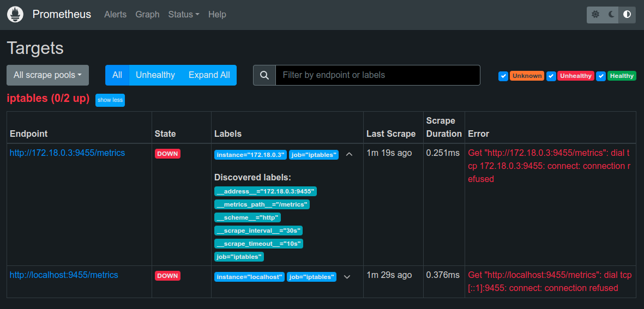Click the DOWN badge for 172.18.0.3

coord(167,154)
